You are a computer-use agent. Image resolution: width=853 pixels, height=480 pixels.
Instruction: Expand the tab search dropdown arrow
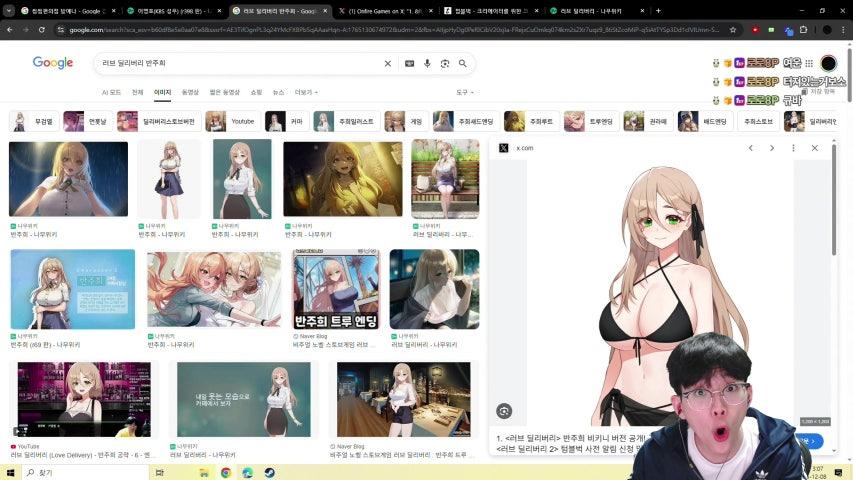coord(8,10)
